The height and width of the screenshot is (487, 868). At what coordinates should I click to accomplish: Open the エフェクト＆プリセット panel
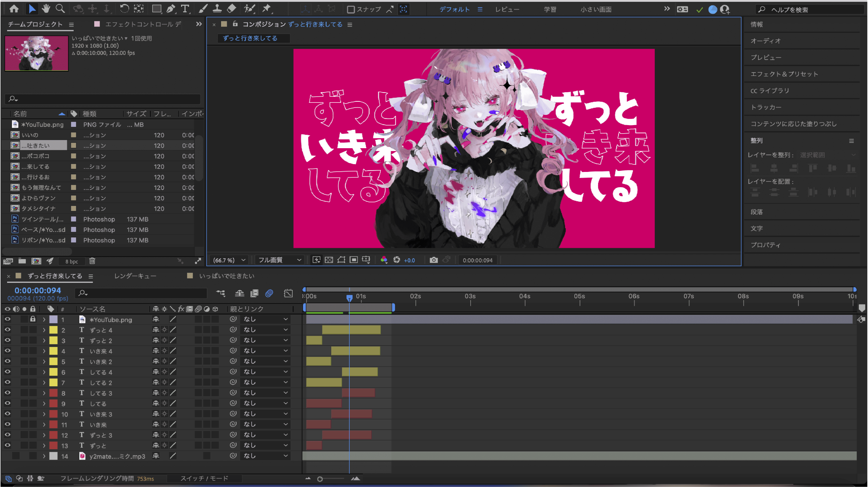tap(784, 74)
